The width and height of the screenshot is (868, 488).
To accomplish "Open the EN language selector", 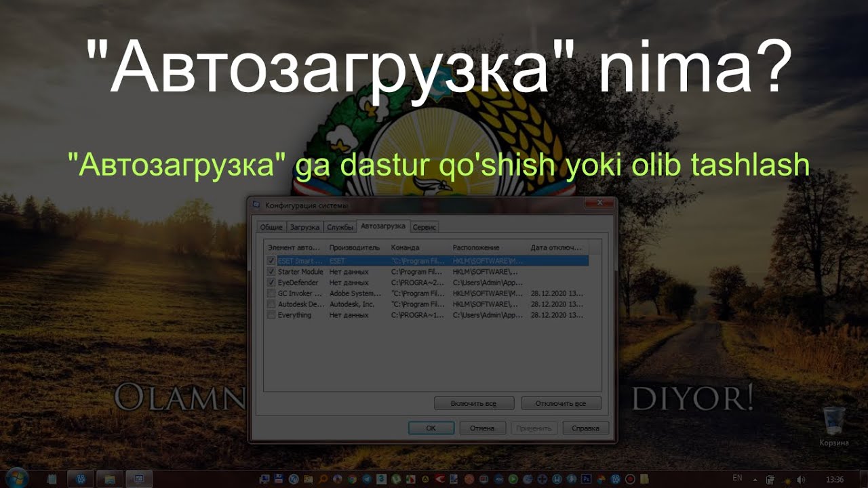I will (x=737, y=479).
